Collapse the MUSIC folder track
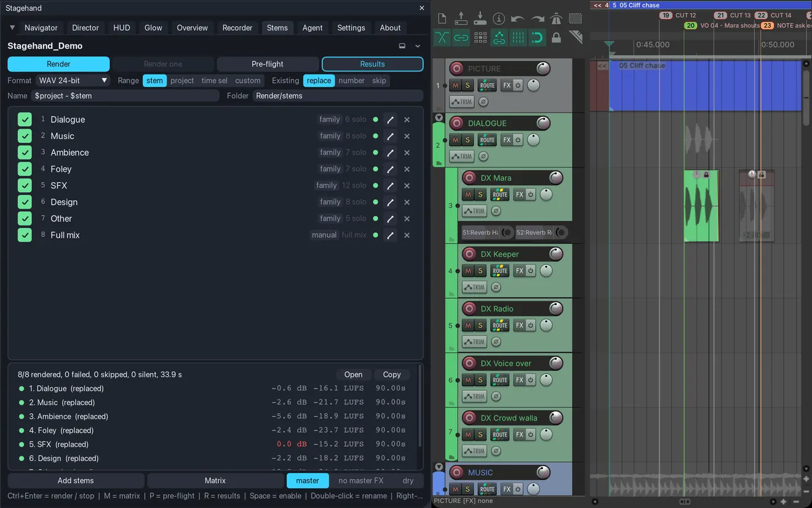 (439, 467)
